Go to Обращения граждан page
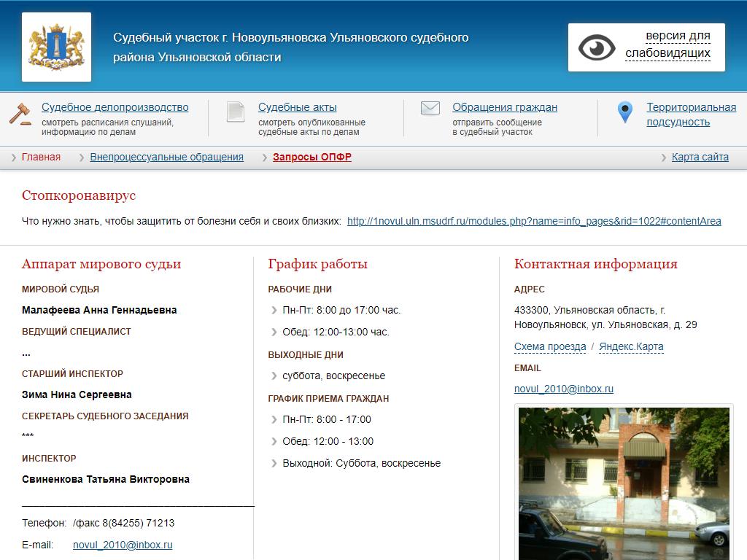 pos(504,107)
